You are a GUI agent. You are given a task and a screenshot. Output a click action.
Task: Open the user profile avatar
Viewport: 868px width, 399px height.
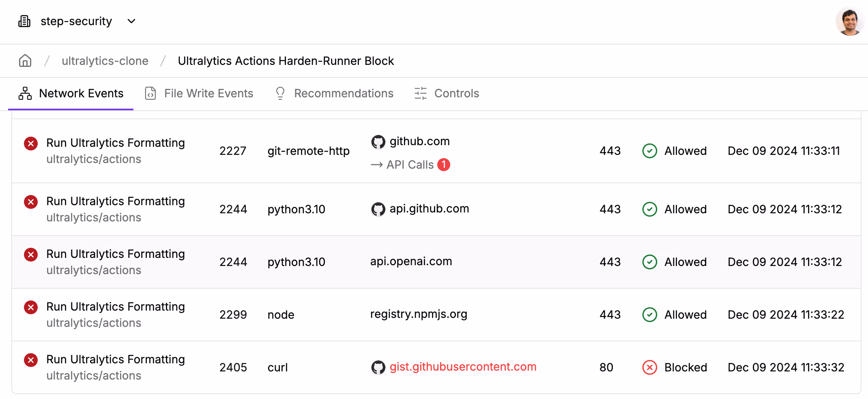pyautogui.click(x=849, y=21)
